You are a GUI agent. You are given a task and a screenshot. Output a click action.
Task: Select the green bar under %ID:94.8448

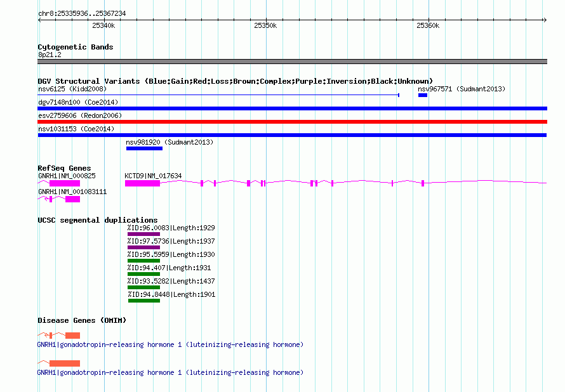pos(143,301)
